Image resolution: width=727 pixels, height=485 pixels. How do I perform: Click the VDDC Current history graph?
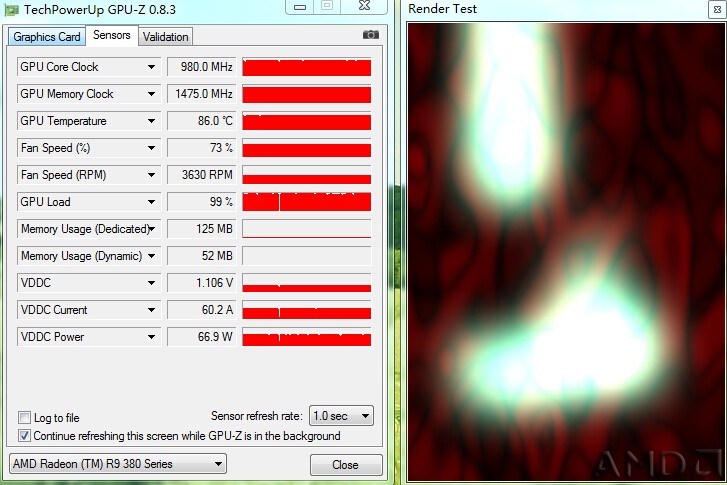click(306, 310)
